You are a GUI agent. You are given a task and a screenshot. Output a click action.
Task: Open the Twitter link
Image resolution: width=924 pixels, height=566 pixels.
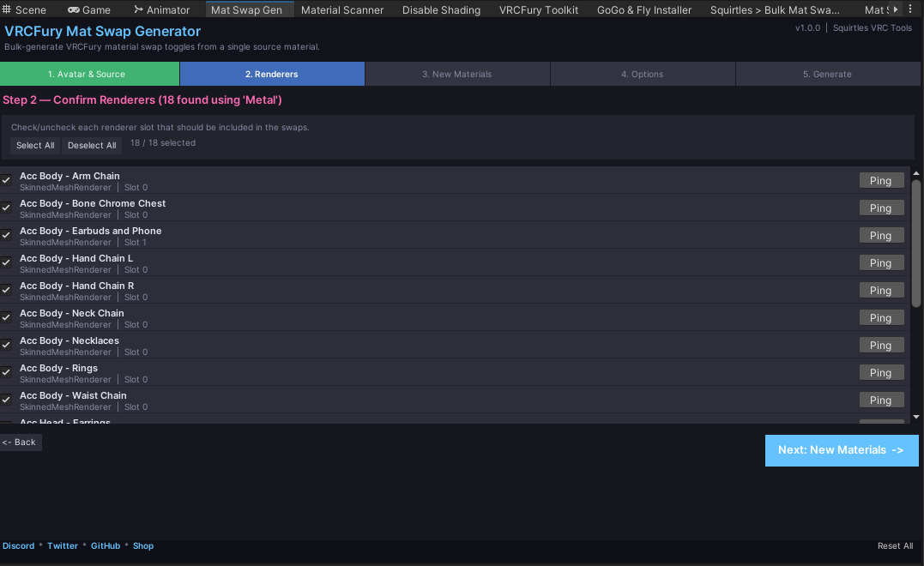click(x=63, y=546)
